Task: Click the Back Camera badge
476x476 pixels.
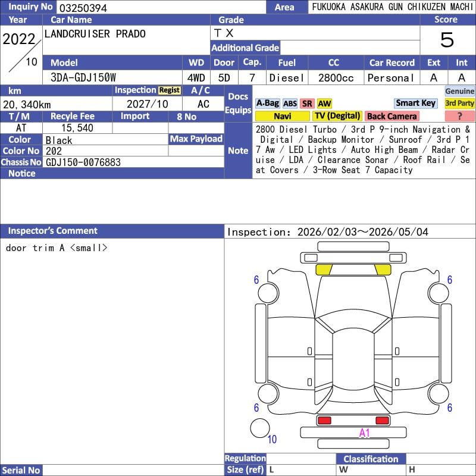Action: 392,116
